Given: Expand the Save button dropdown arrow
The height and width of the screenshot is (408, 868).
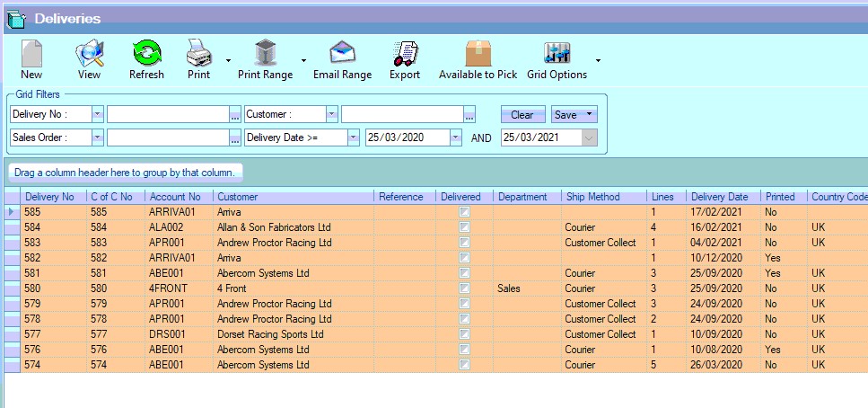Looking at the screenshot, I should [589, 114].
